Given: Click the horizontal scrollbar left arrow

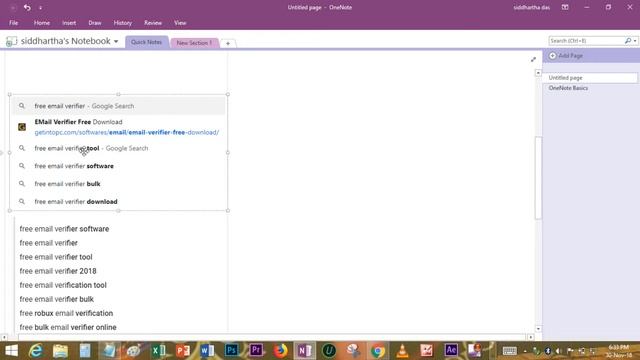Looking at the screenshot, I should point(4,337).
